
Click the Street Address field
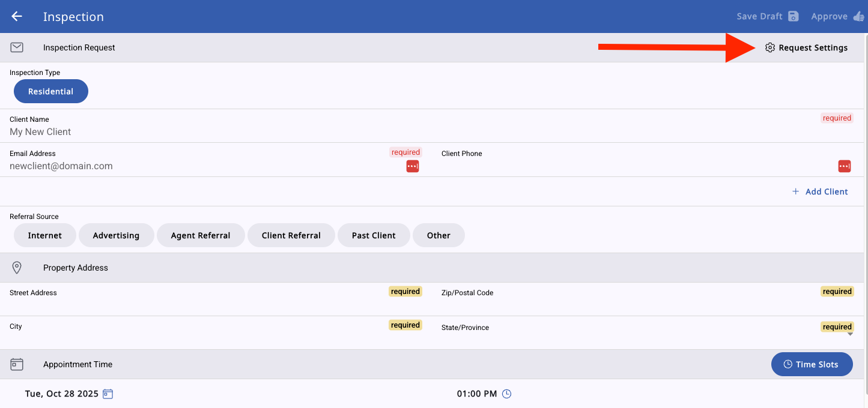point(216,299)
